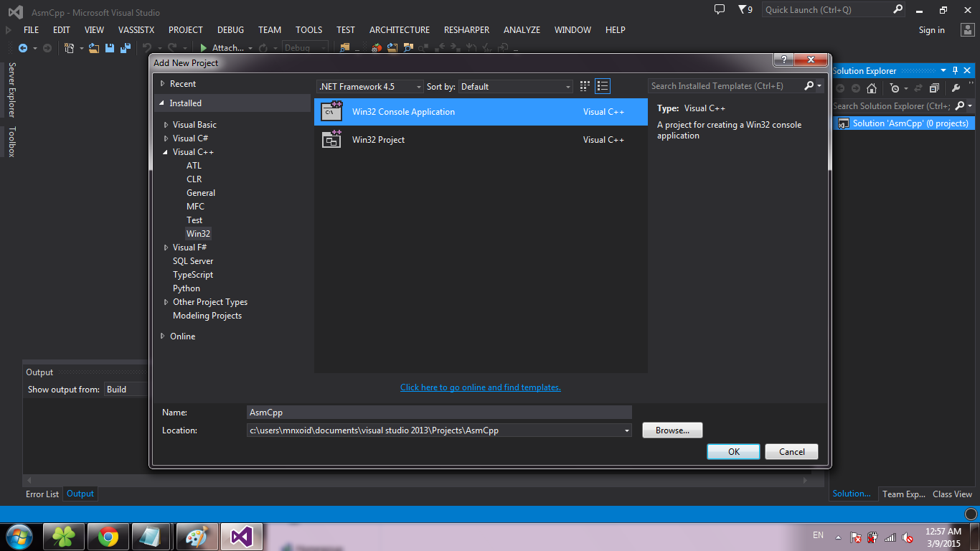Collapse the Installed templates node
The image size is (980, 551).
point(162,103)
